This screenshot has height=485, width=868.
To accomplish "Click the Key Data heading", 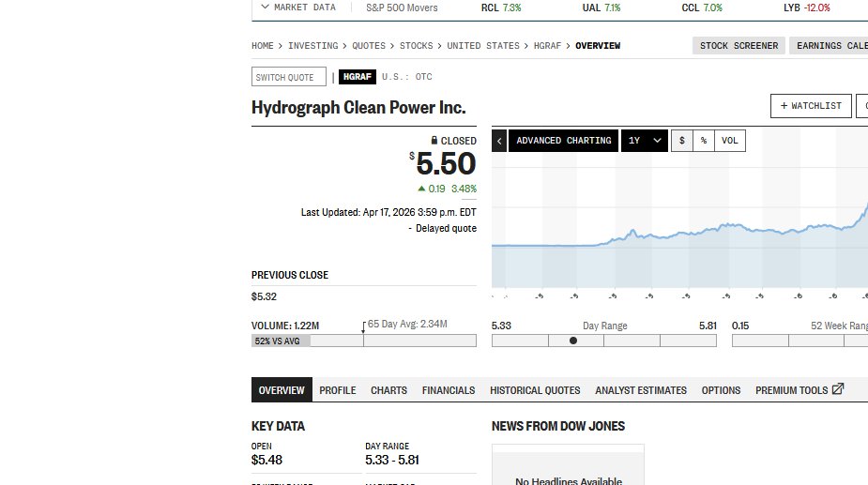I will pyautogui.click(x=278, y=426).
